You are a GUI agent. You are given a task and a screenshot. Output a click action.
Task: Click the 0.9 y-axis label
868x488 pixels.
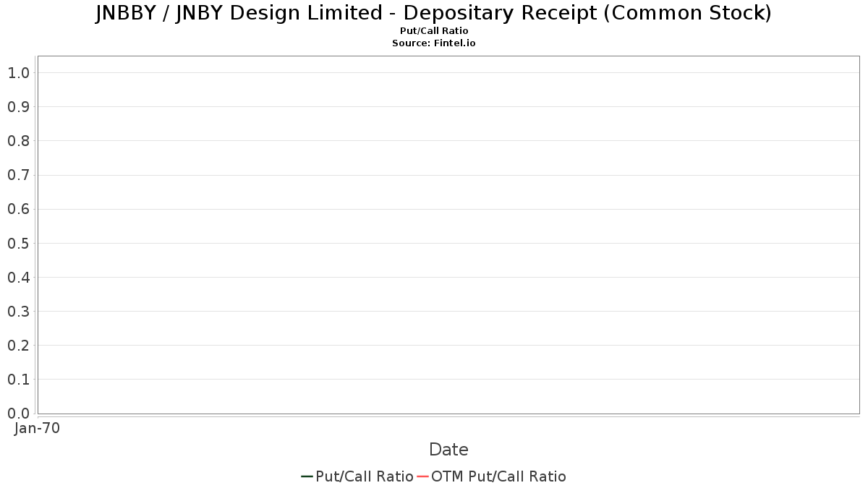click(x=18, y=107)
